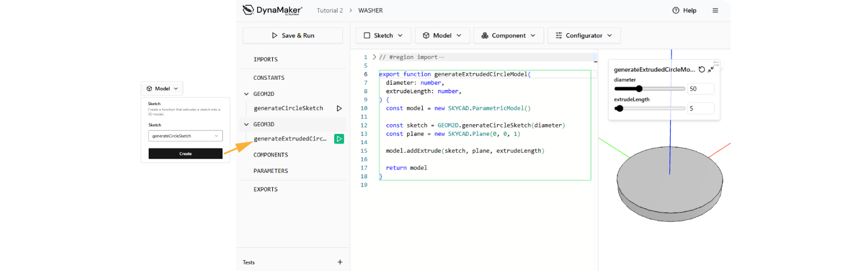Click the Save & Run button

pyautogui.click(x=292, y=35)
